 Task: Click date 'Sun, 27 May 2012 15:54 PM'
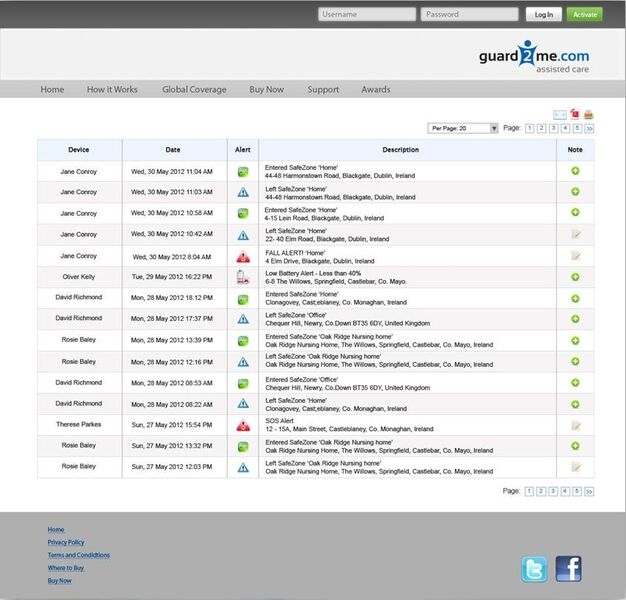coord(172,425)
